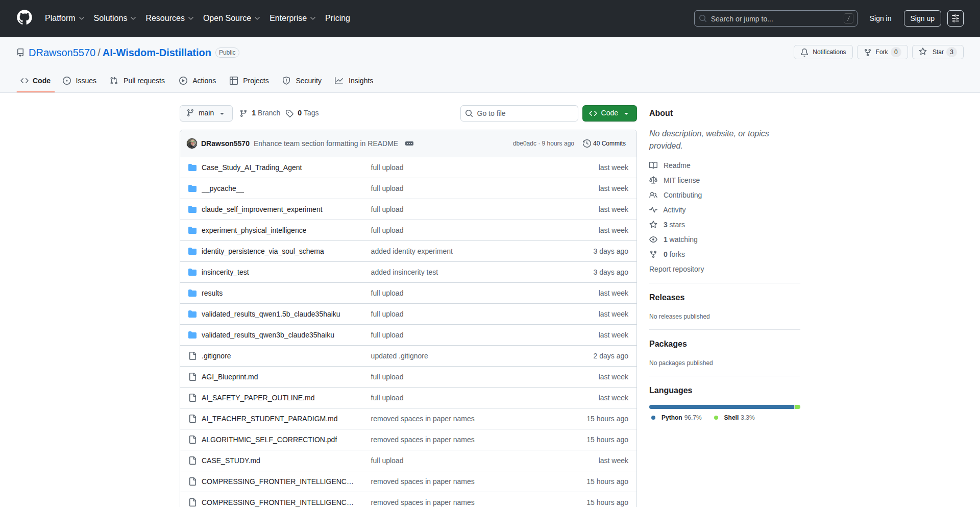Viewport: 980px width, 507px height.
Task: Open the main branch dropdown
Action: [x=206, y=113]
